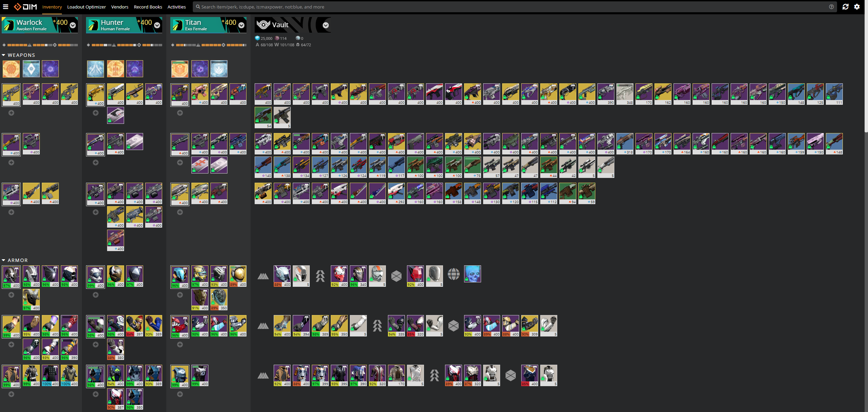Select Hunter Bladedancer blue subclass icon

pyautogui.click(x=96, y=69)
